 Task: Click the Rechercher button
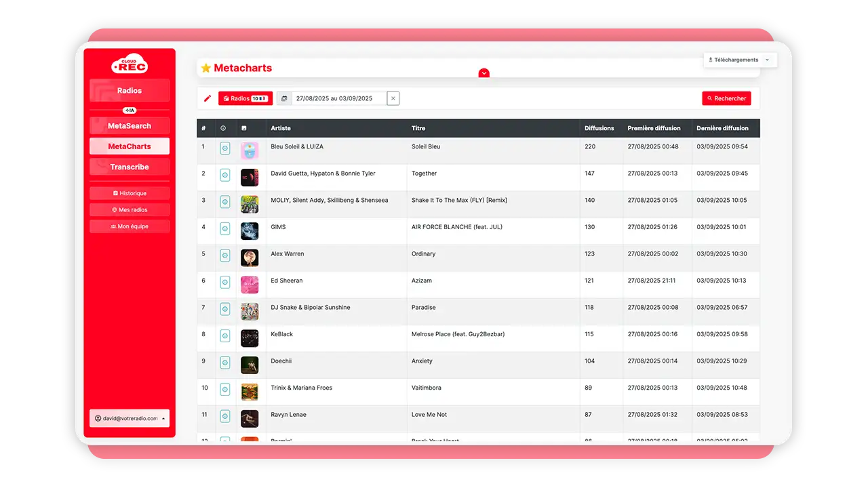tap(726, 98)
